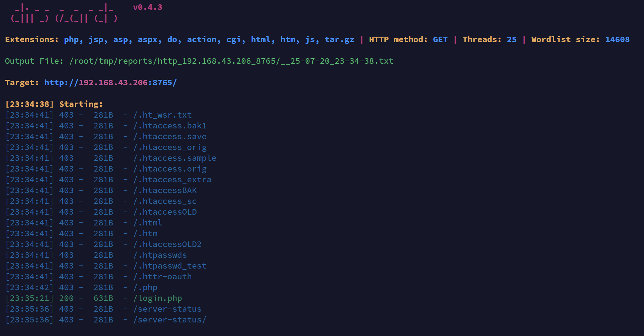
Task: Click the /.htaccess.sample path
Action: (x=175, y=158)
